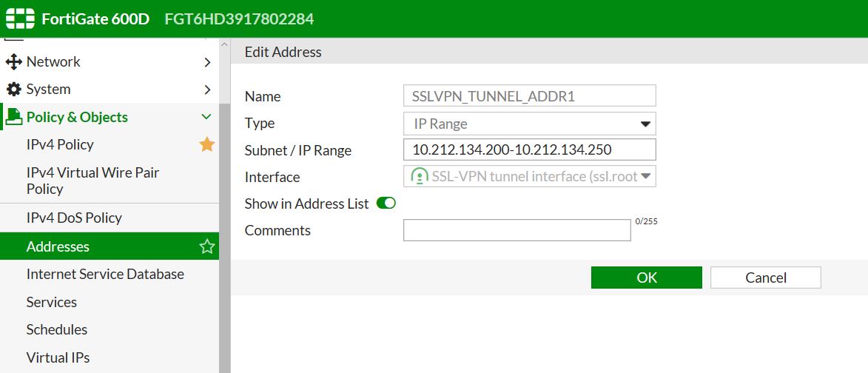The height and width of the screenshot is (373, 868).
Task: Go to Services page
Action: (x=110, y=302)
